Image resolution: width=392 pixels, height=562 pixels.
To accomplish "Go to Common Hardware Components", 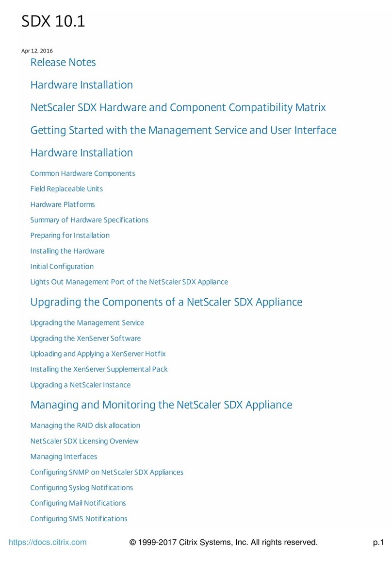I will point(82,173).
